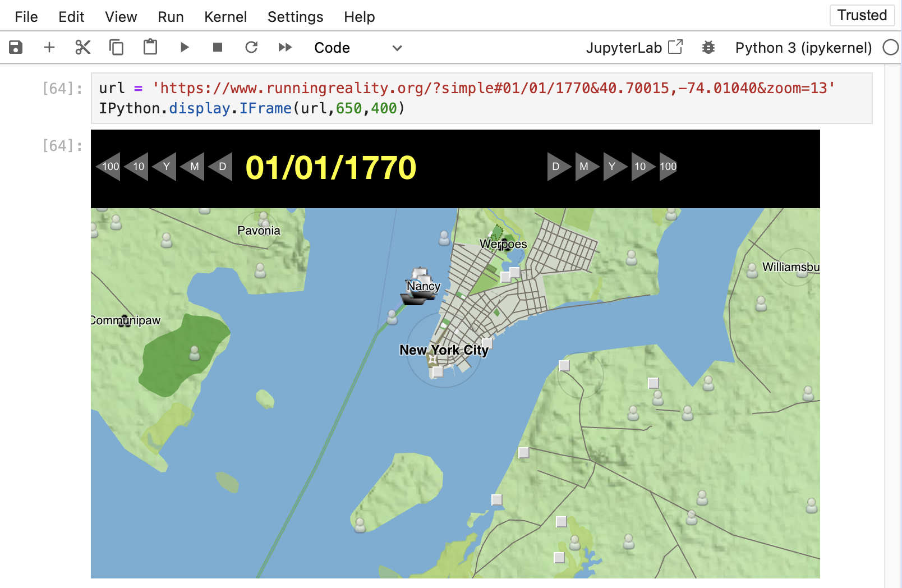The height and width of the screenshot is (588, 902).
Task: Paste a cell from the clipboard icon
Action: 150,48
